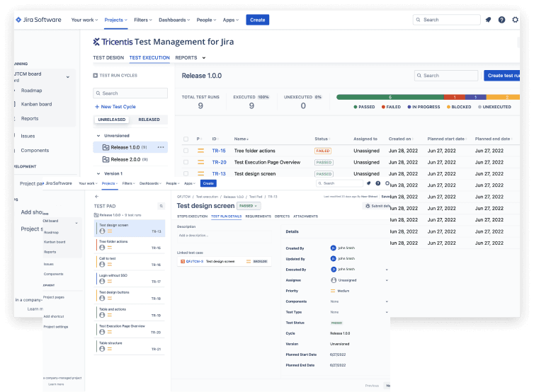Click the priority icon in the TR-20 row
This screenshot has height=392, width=534.
(x=201, y=162)
